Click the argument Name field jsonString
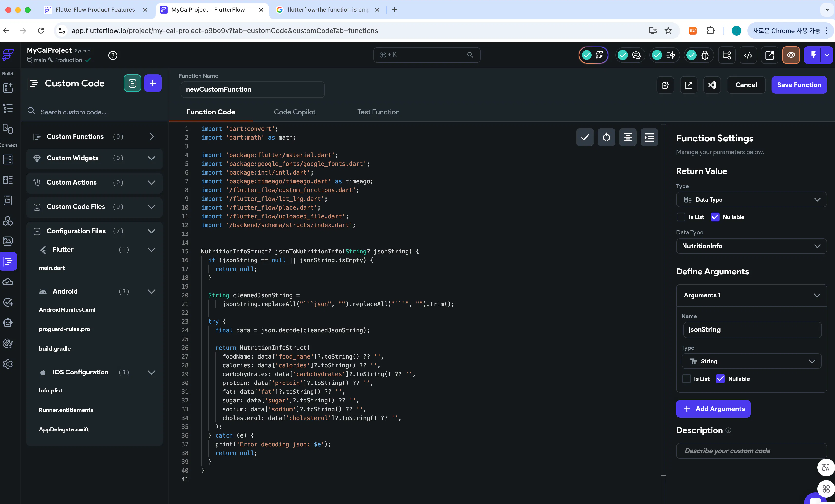Screen dimensions: 835x504 [x=752, y=330]
